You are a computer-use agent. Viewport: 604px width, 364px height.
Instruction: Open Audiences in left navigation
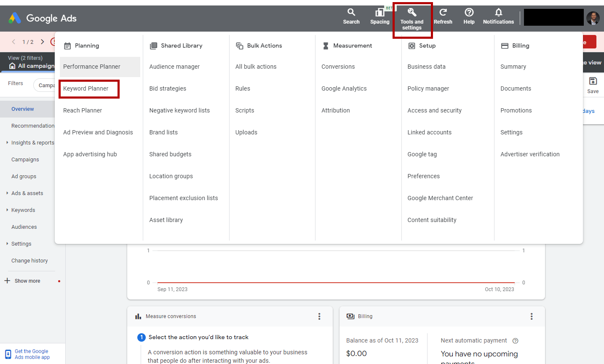coord(24,227)
